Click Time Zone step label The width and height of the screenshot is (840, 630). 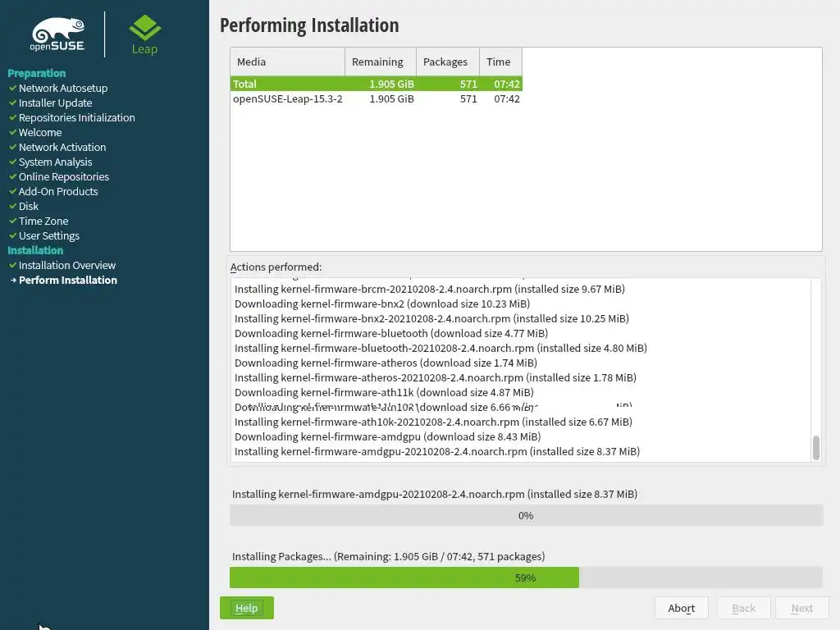(43, 221)
